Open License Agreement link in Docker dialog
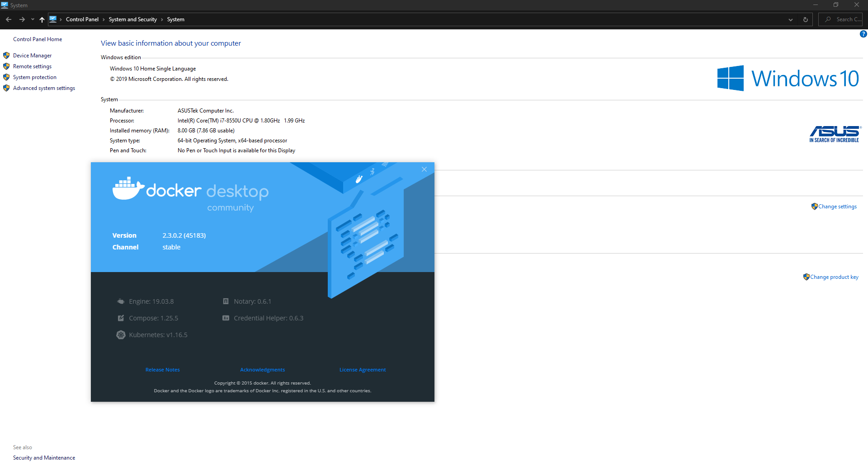 [363, 370]
